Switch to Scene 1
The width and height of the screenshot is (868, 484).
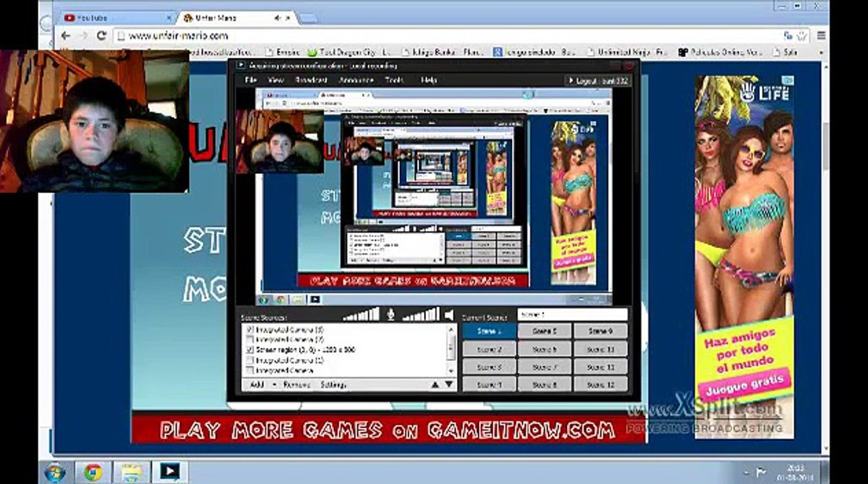coord(489,331)
